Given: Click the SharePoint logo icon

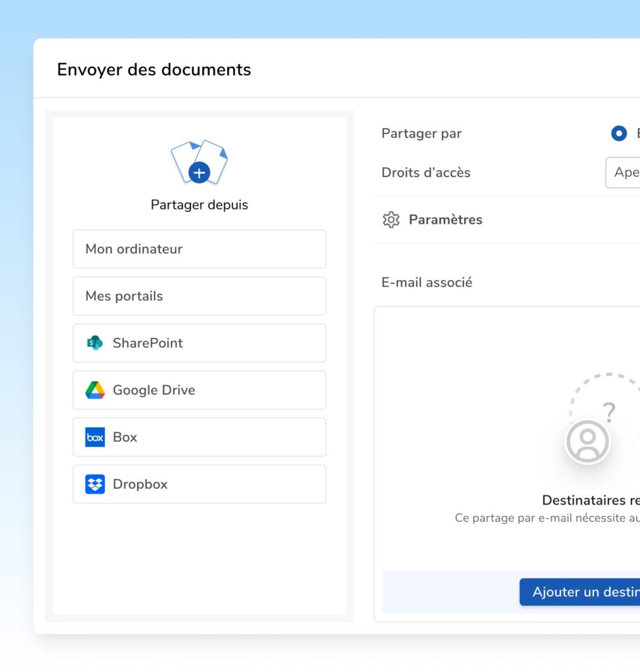Looking at the screenshot, I should coord(95,343).
